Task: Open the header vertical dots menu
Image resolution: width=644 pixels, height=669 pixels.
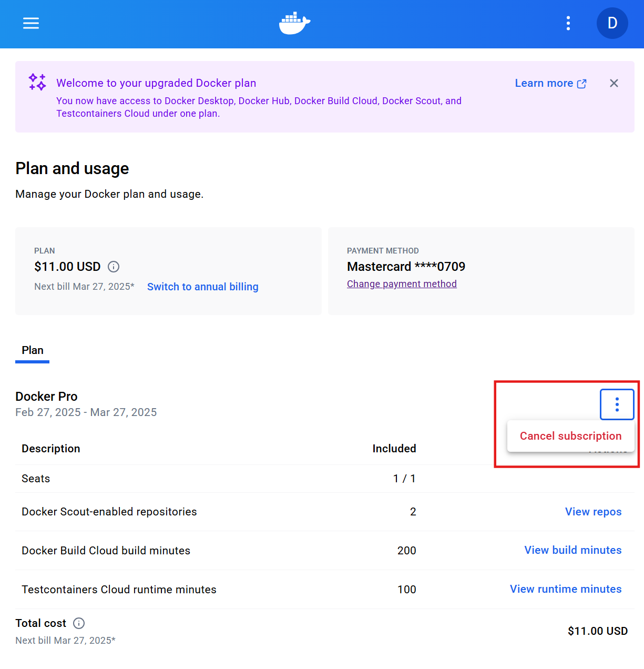Action: click(568, 23)
